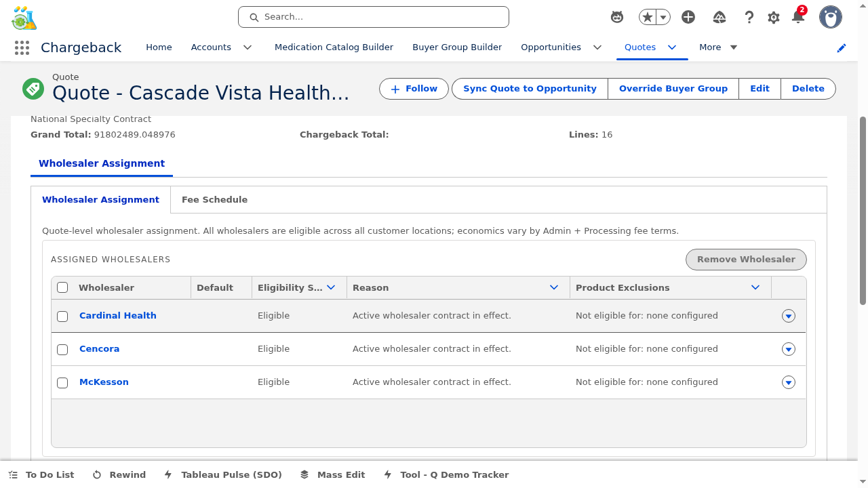This screenshot has height=488, width=868.
Task: Open the Quotes nav tab
Action: 640,47
